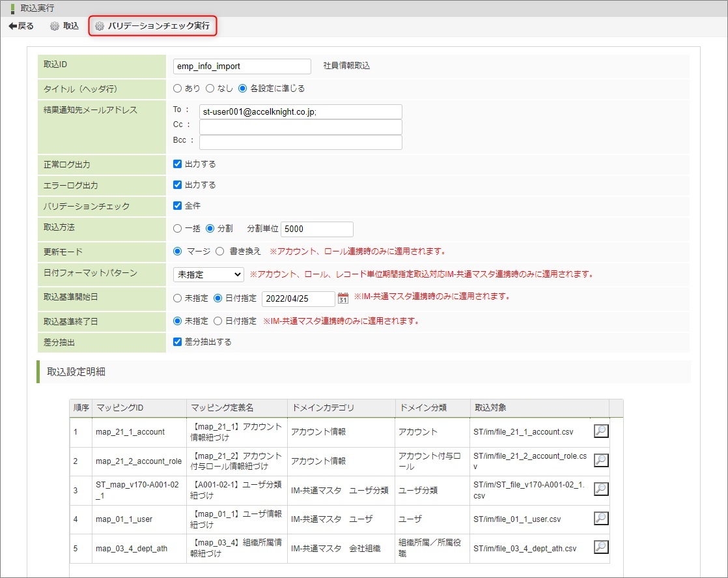Run バリデーションチェック実行 from the toolbar

coord(152,26)
